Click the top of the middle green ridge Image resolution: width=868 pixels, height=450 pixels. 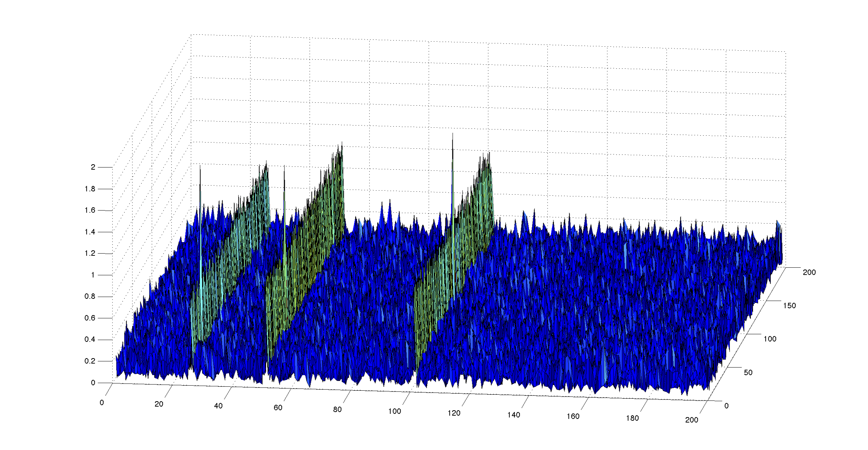point(341,143)
